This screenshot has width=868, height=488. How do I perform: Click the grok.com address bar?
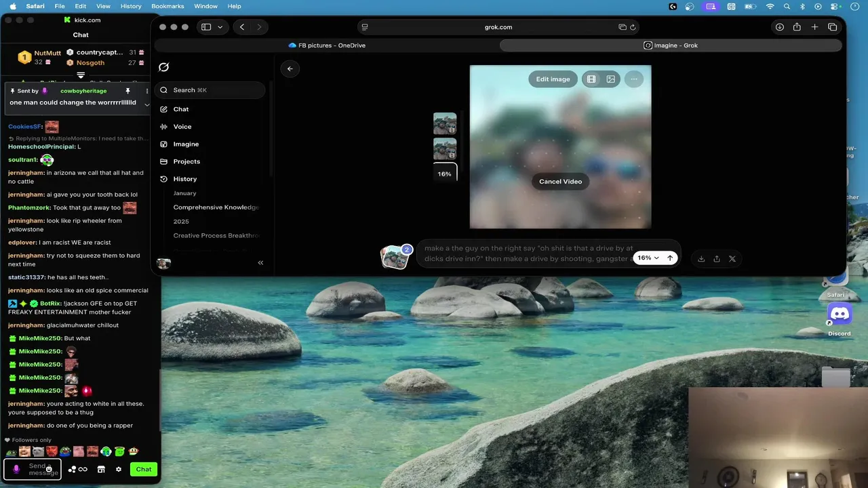(x=498, y=27)
